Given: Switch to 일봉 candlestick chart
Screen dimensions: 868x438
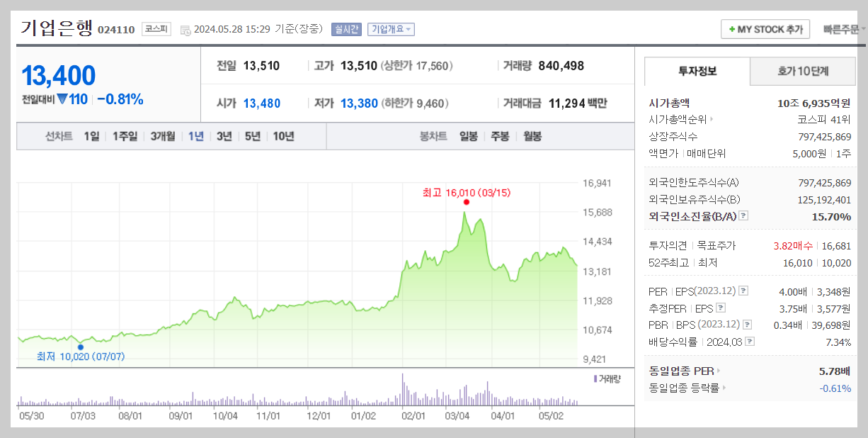Looking at the screenshot, I should tap(468, 136).
